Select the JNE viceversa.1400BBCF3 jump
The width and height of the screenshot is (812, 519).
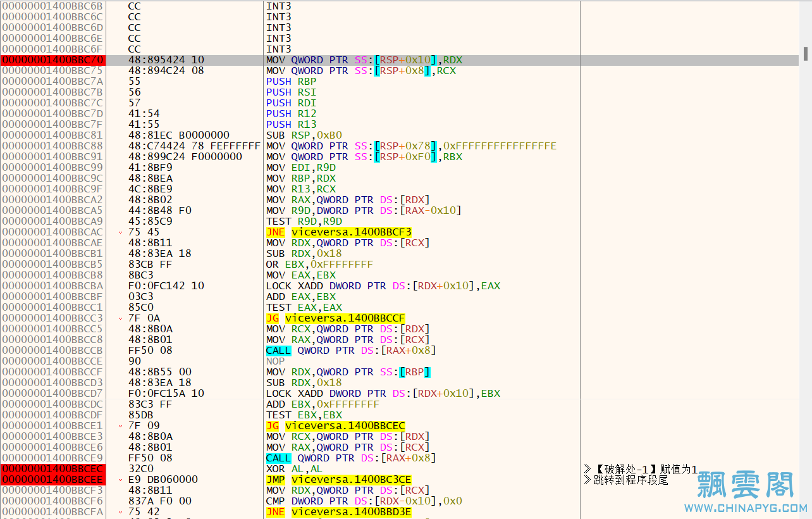pyautogui.click(x=339, y=232)
